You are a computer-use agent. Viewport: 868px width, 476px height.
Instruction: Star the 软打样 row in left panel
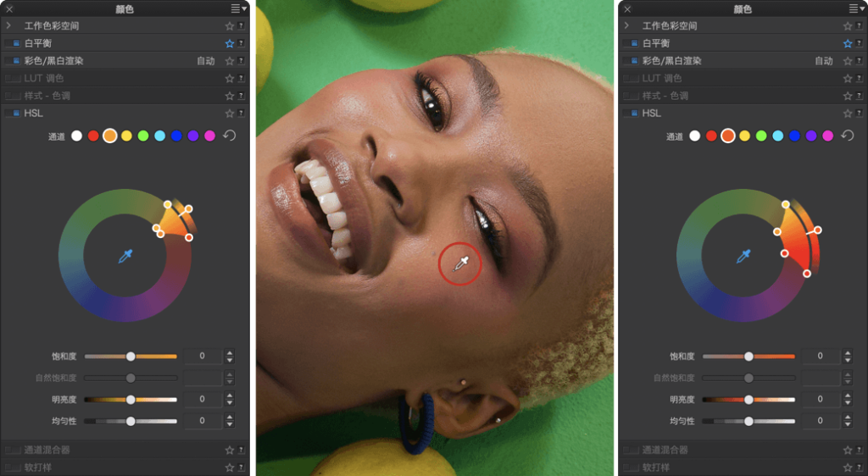coord(229,468)
